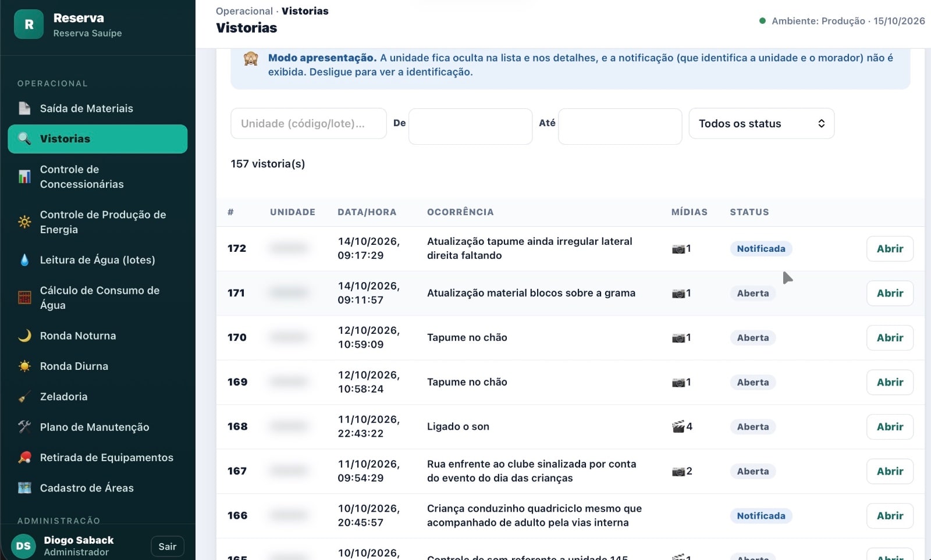Click Abrir for vistoria 167
The height and width of the screenshot is (560, 931).
[890, 471]
